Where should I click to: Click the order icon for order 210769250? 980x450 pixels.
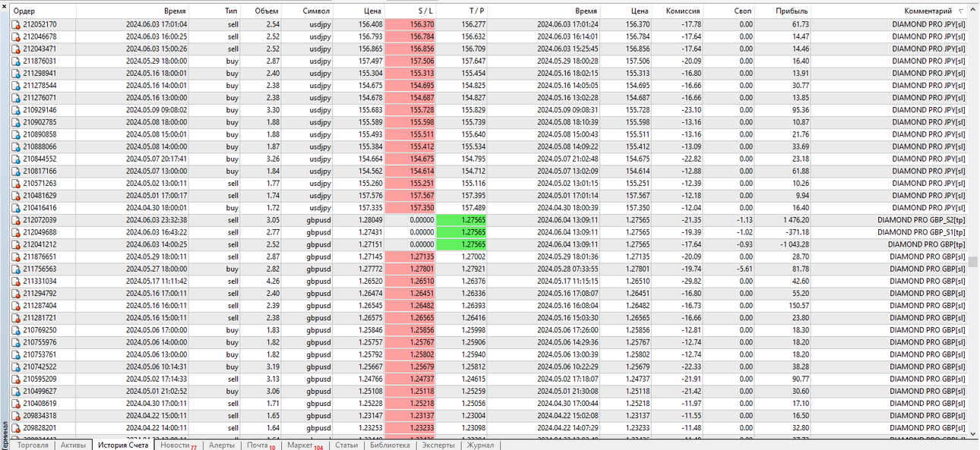tap(16, 330)
